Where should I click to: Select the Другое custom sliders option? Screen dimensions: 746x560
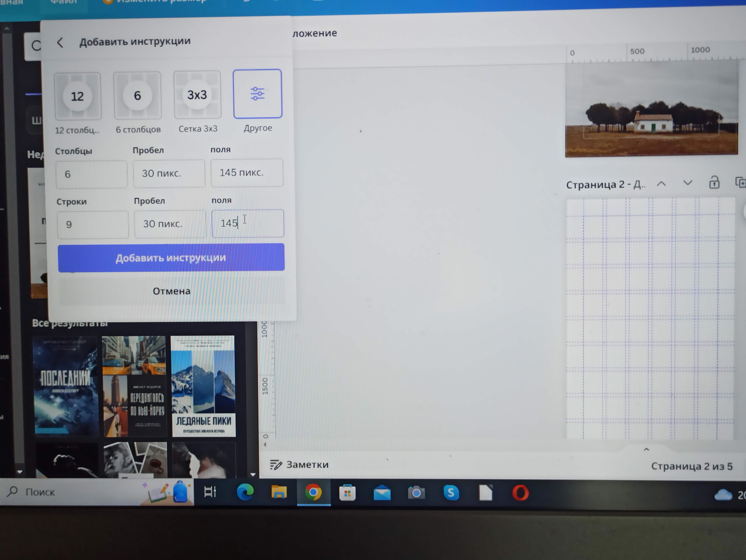pos(257,94)
